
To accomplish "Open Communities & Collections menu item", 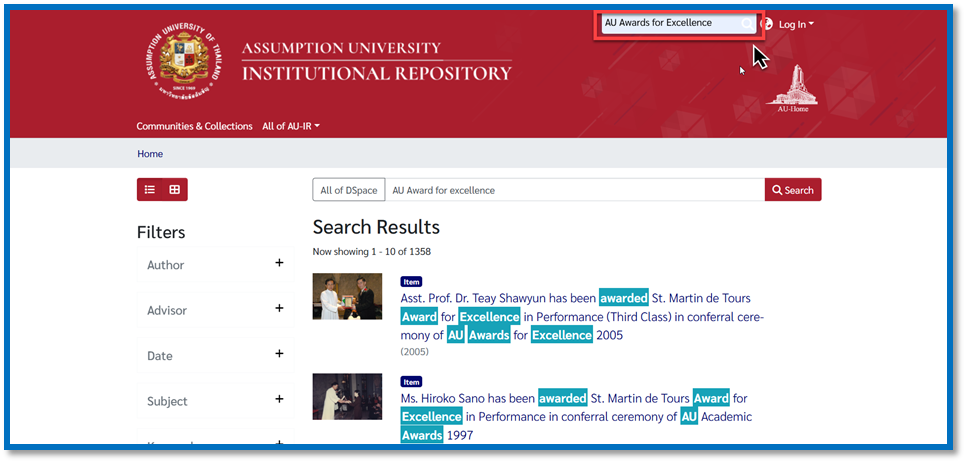I will (x=194, y=126).
